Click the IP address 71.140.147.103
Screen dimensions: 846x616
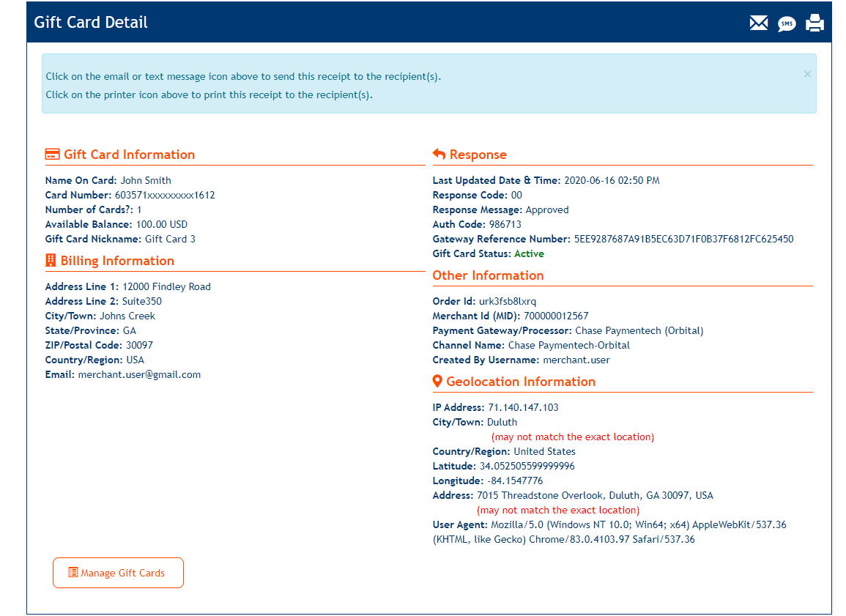[x=523, y=407]
